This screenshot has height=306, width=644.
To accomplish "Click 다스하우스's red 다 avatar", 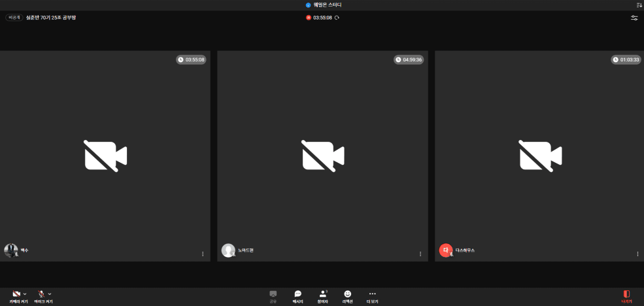I will click(446, 250).
